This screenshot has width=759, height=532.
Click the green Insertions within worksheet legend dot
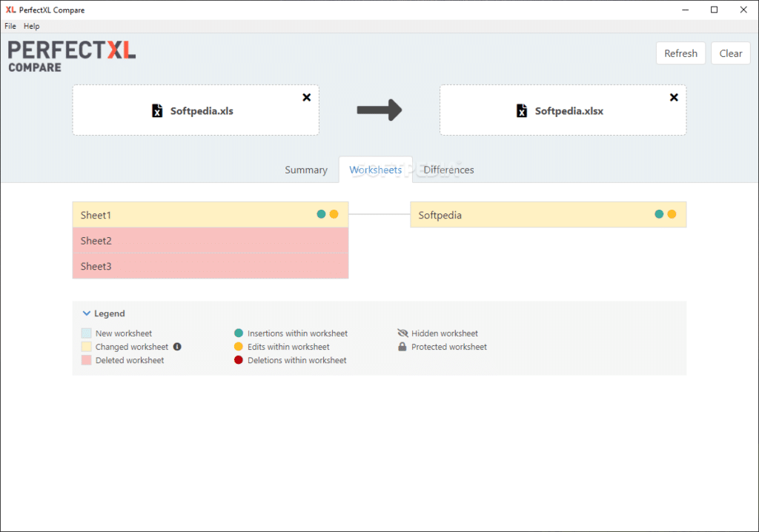pos(239,333)
